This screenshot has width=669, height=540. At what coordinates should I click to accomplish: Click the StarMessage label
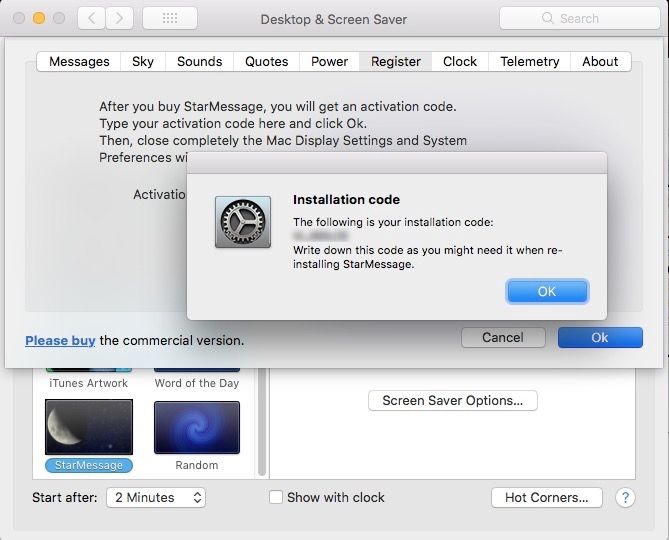[x=89, y=465]
